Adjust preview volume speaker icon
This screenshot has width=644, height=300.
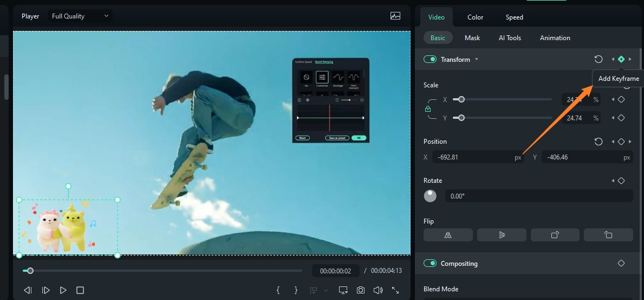coord(378,290)
